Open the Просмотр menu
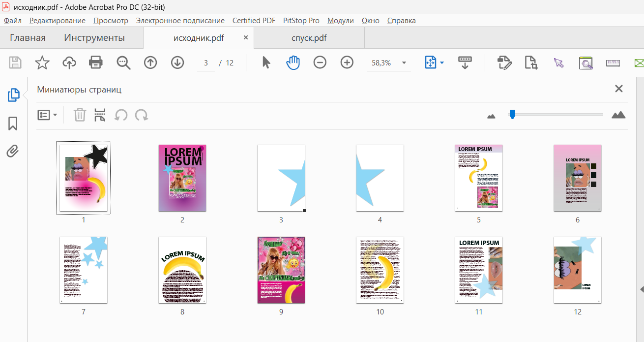The width and height of the screenshot is (644, 342). [111, 21]
